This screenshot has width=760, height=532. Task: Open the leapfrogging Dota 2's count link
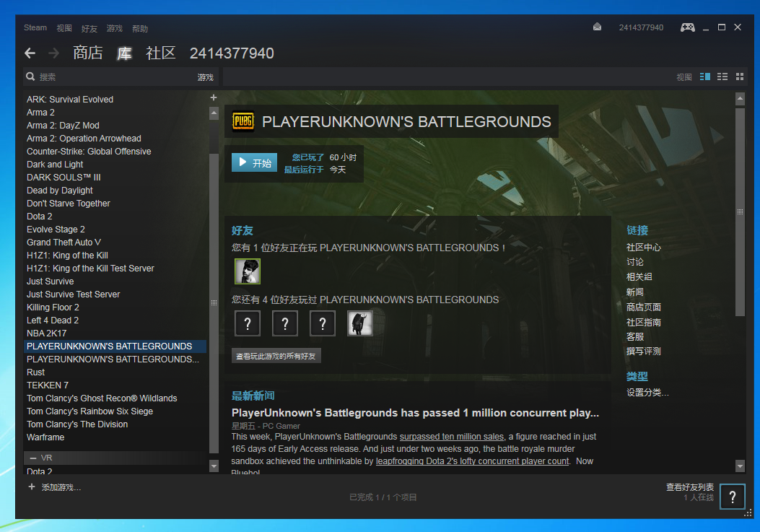(x=473, y=461)
